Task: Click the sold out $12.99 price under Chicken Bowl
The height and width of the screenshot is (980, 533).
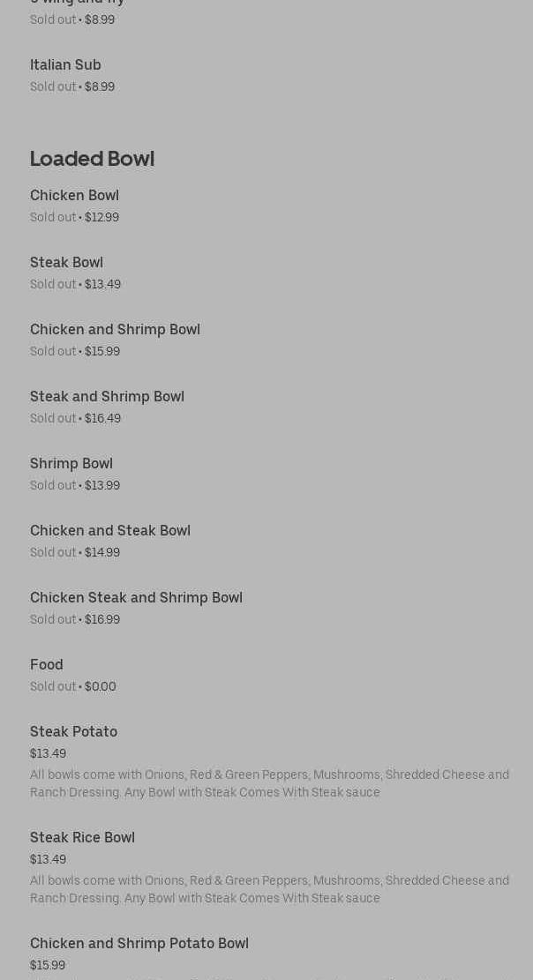Action: (x=74, y=218)
